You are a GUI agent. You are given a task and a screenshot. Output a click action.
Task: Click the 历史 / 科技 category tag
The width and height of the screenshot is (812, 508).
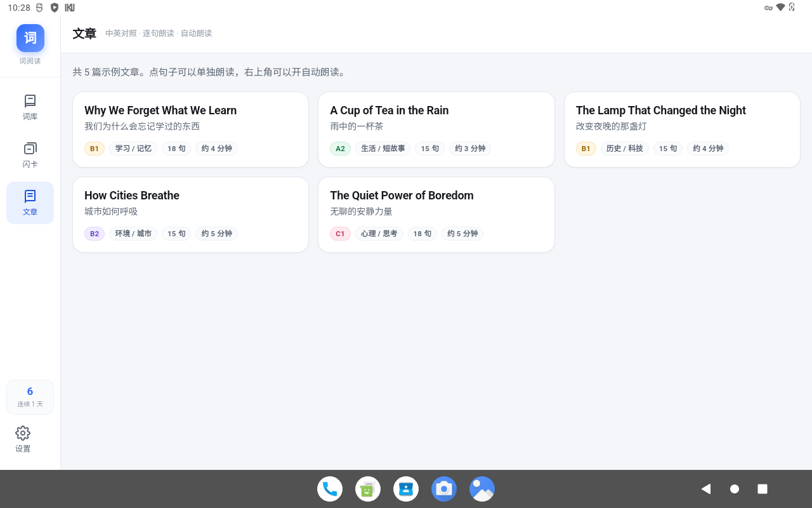pyautogui.click(x=625, y=149)
